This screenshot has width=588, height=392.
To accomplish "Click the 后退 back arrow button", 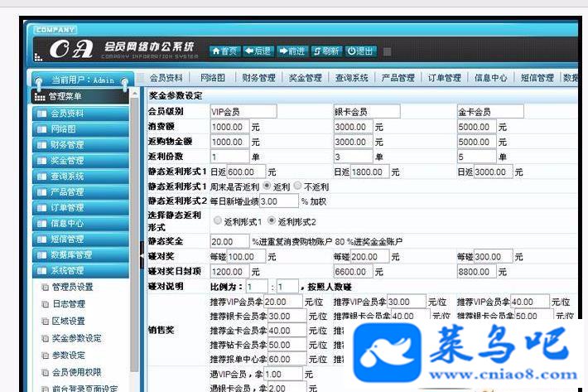I will point(258,51).
